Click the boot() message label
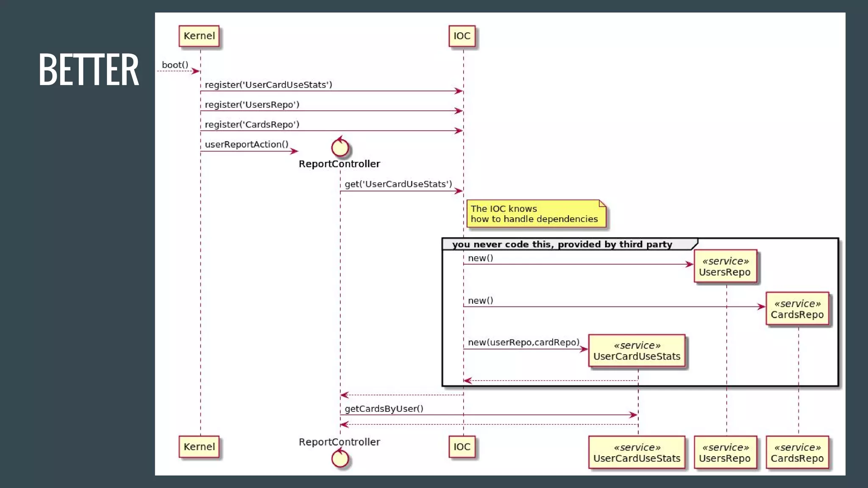Viewport: 868px width, 488px height. pyautogui.click(x=175, y=65)
